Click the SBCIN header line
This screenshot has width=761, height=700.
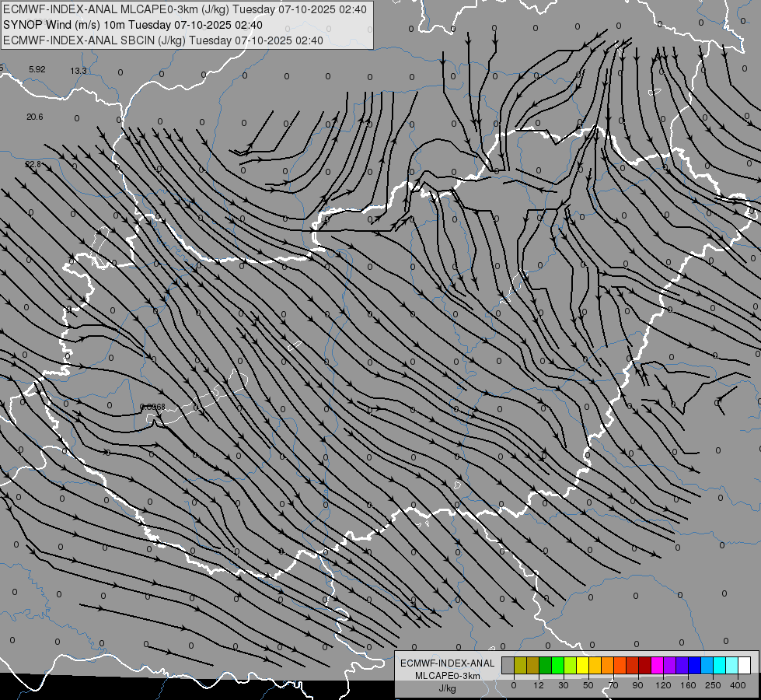pos(163,40)
